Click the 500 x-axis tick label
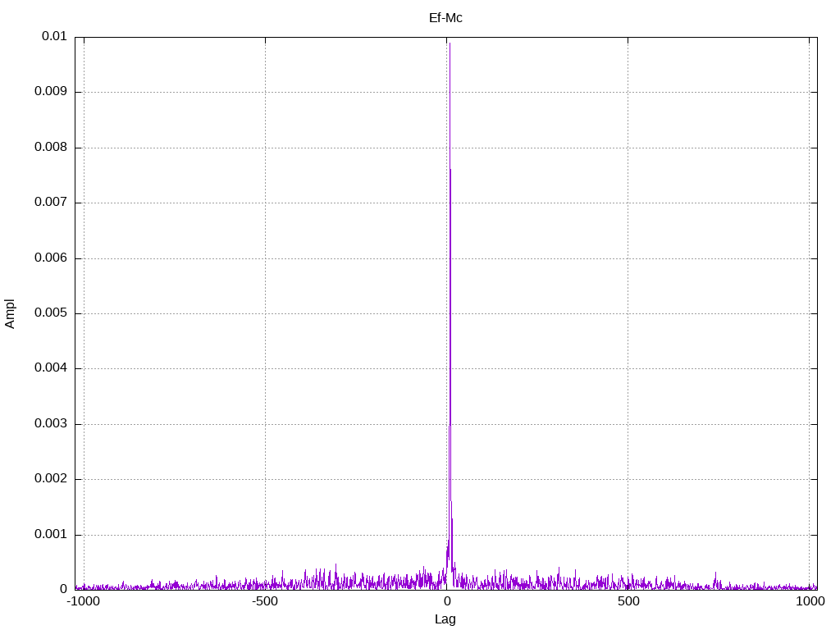840x630 pixels. (x=628, y=601)
